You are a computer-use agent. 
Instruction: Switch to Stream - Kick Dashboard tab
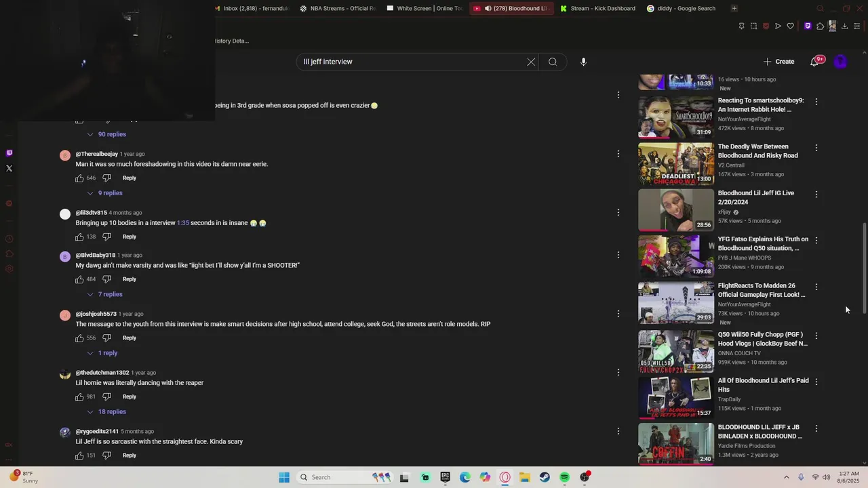click(x=597, y=8)
